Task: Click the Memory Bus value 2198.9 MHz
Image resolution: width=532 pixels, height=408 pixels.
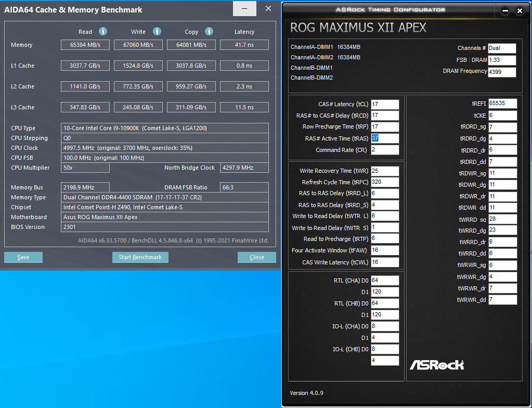Action: [85, 187]
